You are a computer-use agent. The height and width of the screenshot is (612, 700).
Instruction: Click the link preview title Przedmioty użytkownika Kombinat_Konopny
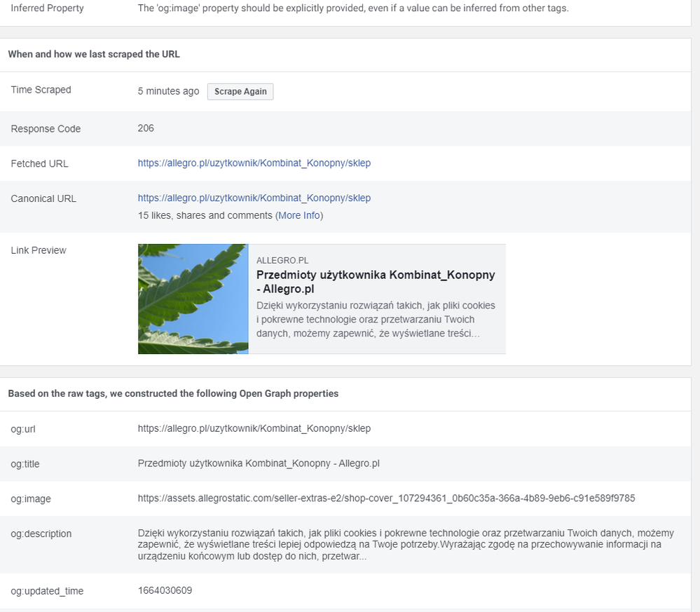point(376,282)
